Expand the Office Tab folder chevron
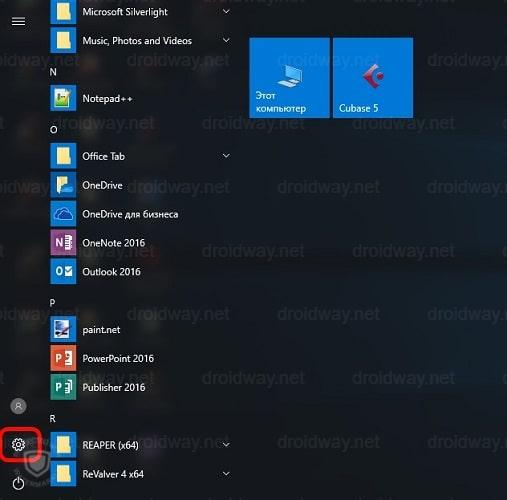 [x=226, y=156]
